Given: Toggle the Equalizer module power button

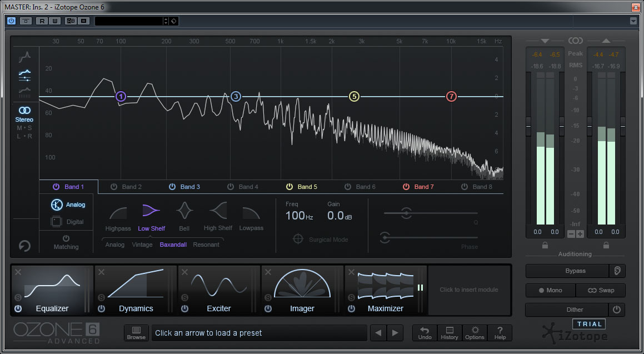Looking at the screenshot, I should pos(18,308).
